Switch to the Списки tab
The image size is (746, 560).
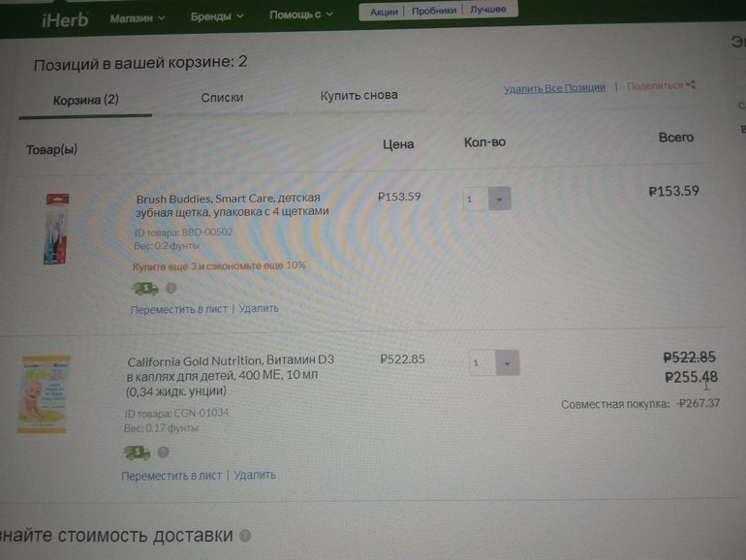222,98
